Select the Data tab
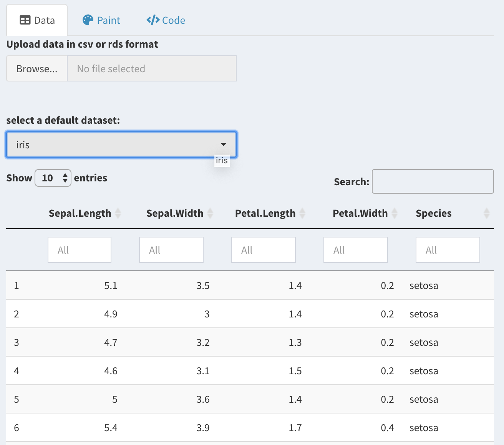504x445 pixels. pos(37,20)
